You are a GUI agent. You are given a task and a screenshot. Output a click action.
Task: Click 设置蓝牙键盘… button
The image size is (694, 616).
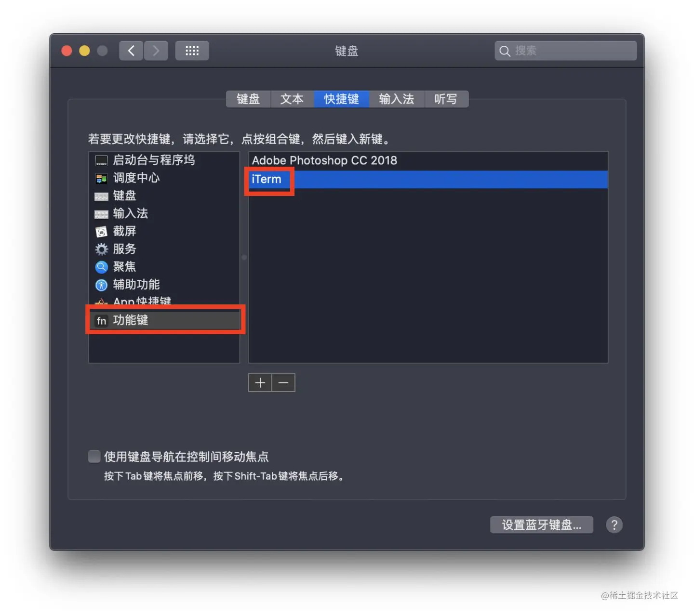point(542,524)
